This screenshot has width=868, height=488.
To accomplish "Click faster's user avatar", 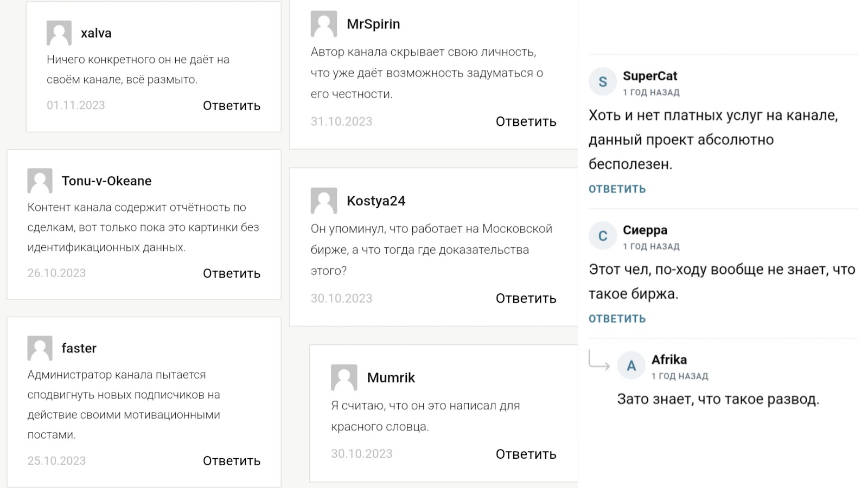I will click(40, 348).
